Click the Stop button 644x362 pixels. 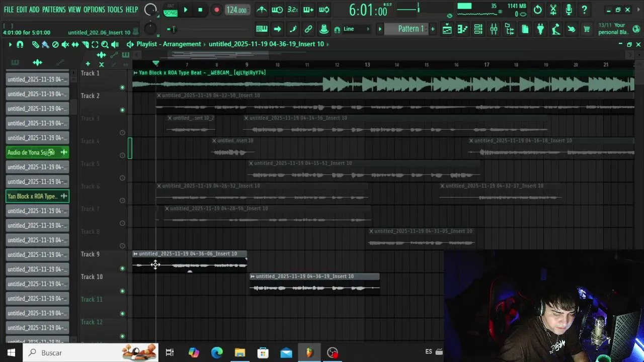[x=200, y=10]
